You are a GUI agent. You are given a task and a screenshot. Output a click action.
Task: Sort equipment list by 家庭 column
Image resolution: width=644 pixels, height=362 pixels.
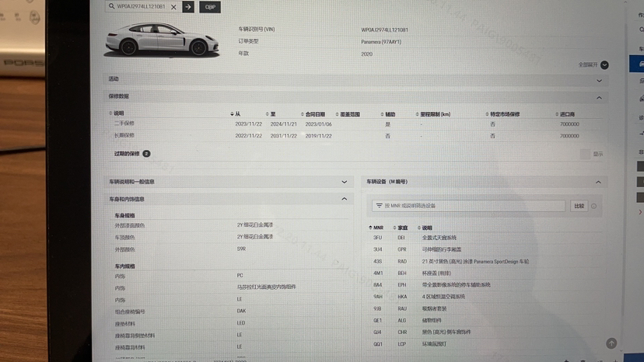(401, 228)
